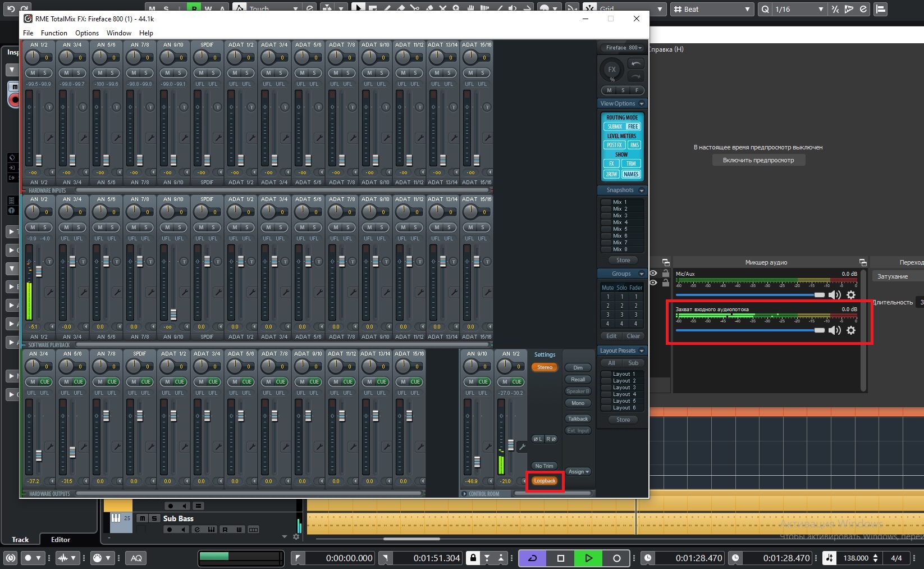This screenshot has height=569, width=924.
Task: Mute the Mic/Aux speaker icon
Action: tap(835, 295)
